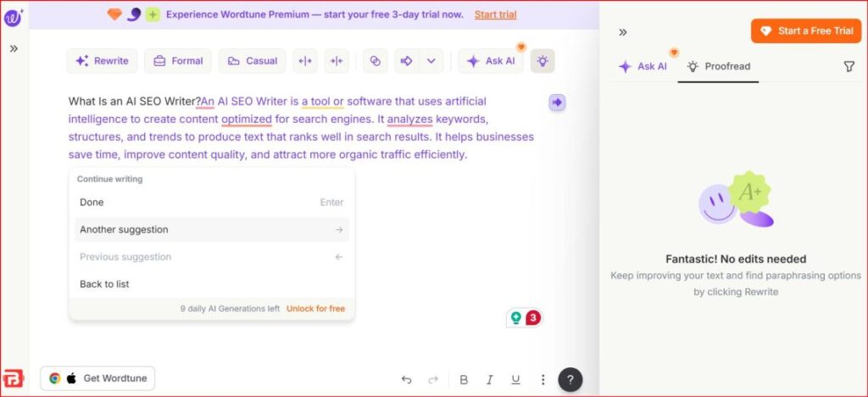This screenshot has width=868, height=397.
Task: Click the underlined word optimized
Action: point(247,119)
